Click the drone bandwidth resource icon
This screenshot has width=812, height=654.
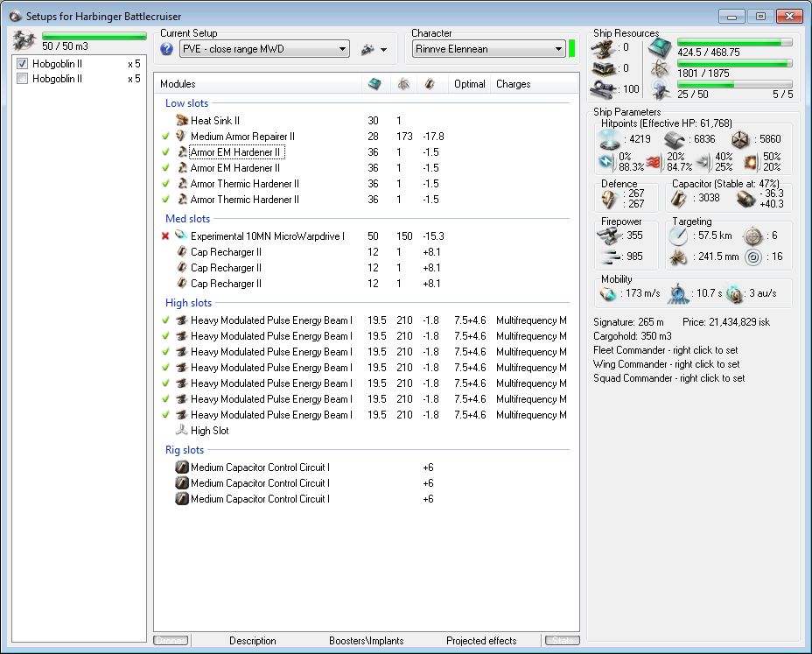(x=661, y=89)
